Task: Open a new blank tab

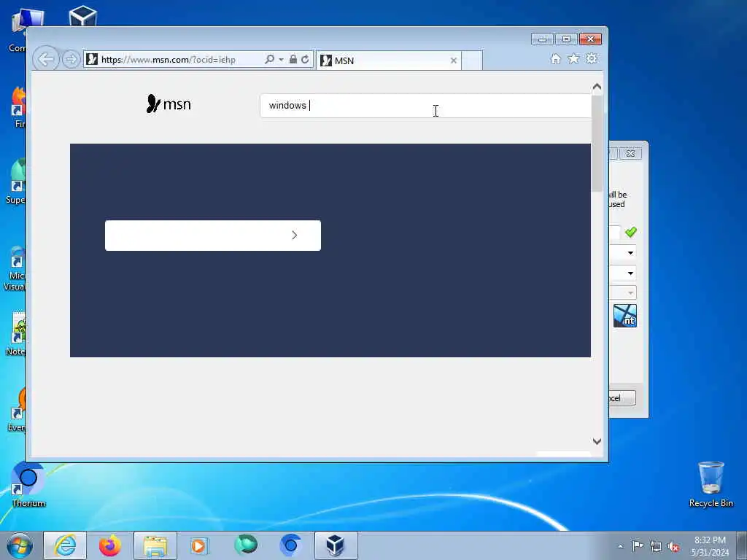Action: point(472,61)
